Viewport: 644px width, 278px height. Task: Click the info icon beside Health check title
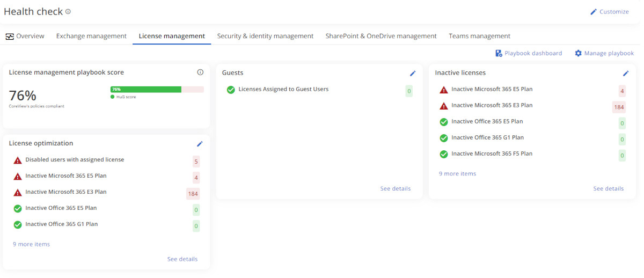point(68,12)
